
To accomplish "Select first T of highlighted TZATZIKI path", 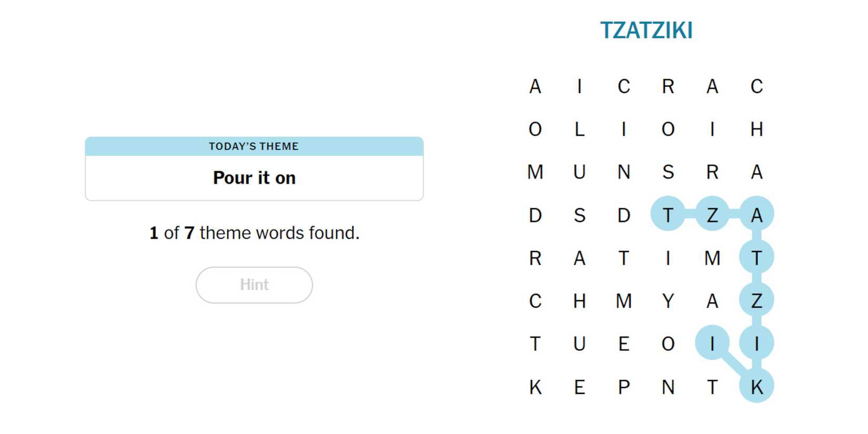I will click(668, 215).
